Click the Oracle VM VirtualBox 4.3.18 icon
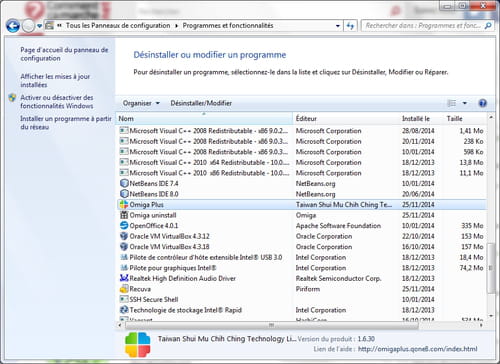Image resolution: width=500 pixels, height=364 pixels. coord(124,247)
